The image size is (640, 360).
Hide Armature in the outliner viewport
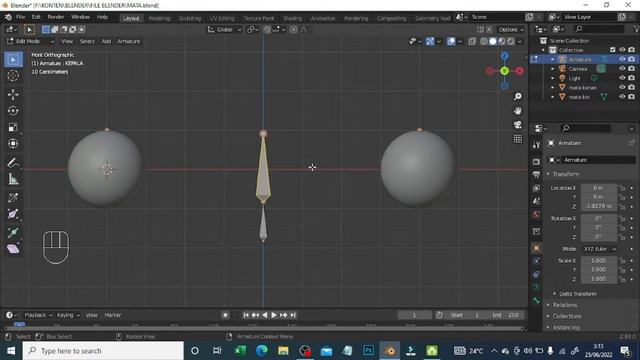coord(622,59)
